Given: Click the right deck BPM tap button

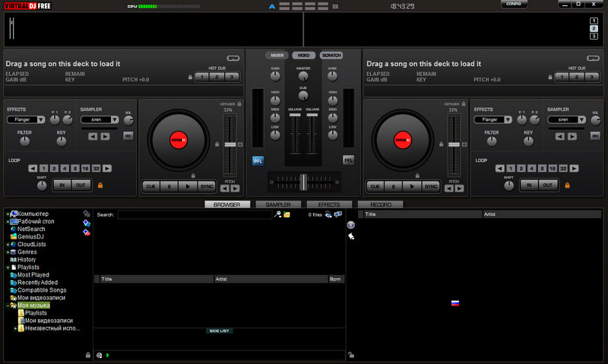Looking at the screenshot, I should coord(593,59).
